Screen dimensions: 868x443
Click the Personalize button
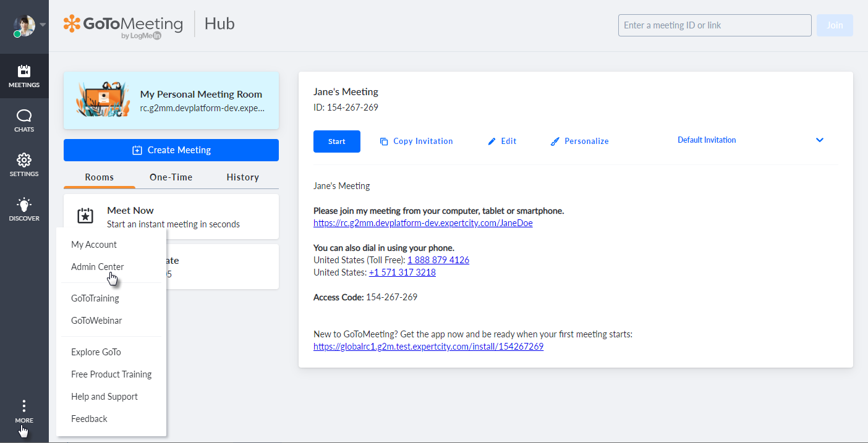(x=580, y=141)
